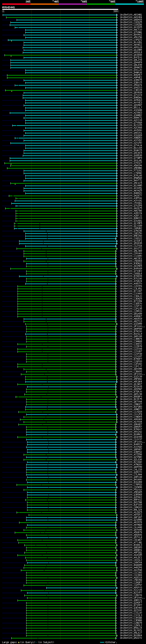Image resolution: width=146 pixels, height=644 pixels.
Task: Click the purple ~60% identity color segment
Action: pos(73,4)
